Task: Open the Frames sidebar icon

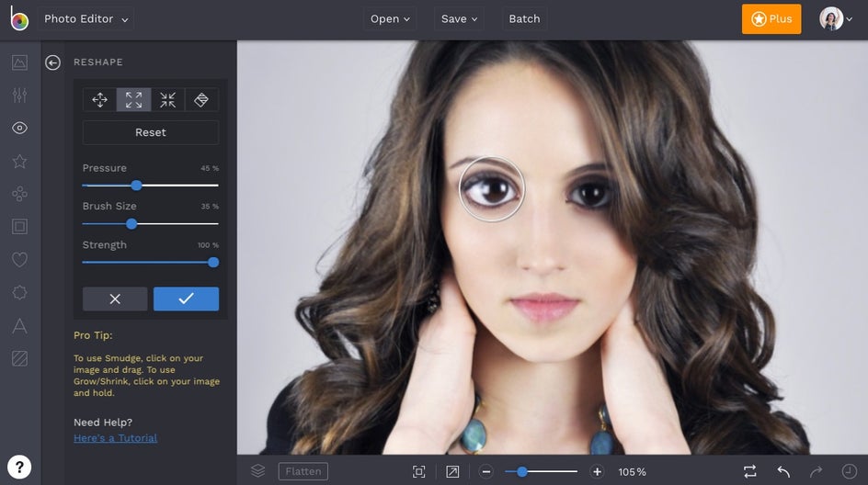Action: (x=19, y=226)
